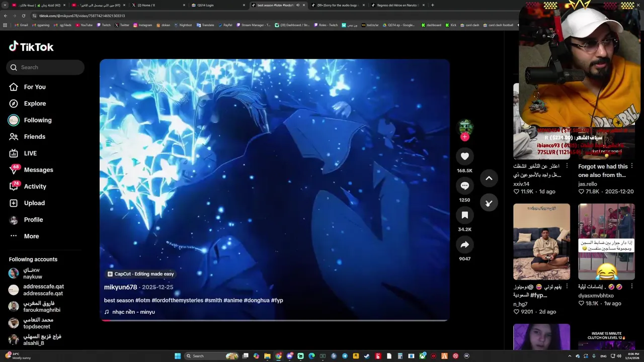
Task: Open options dots for n_hg7 video
Action: (x=567, y=287)
